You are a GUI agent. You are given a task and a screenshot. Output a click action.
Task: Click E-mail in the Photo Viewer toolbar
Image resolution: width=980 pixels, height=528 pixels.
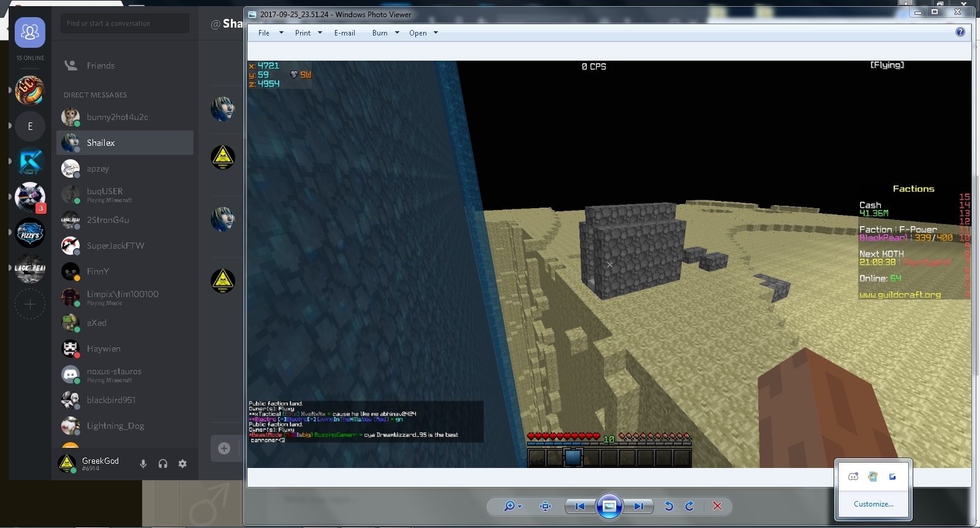click(x=345, y=33)
